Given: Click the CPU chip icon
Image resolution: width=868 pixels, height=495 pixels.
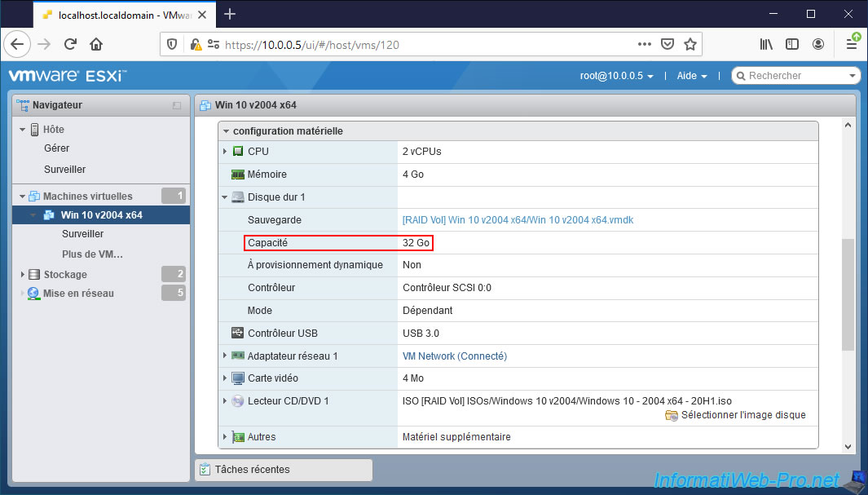Looking at the screenshot, I should point(238,151).
